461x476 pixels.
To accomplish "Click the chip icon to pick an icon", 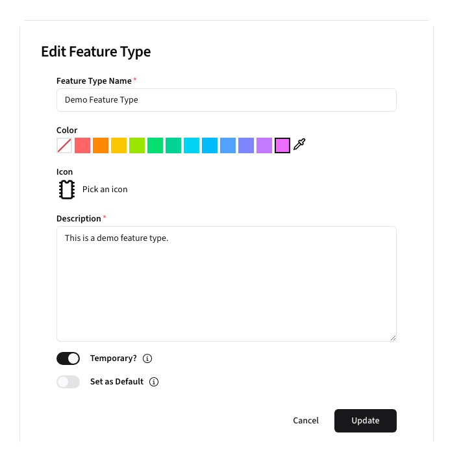I will (x=66, y=190).
